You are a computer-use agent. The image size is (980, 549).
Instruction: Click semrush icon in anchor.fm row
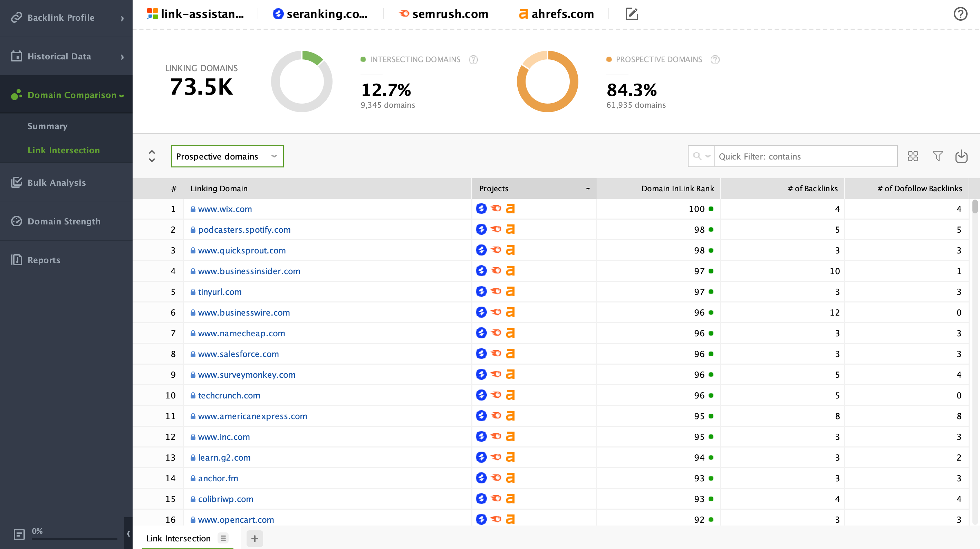click(x=496, y=478)
